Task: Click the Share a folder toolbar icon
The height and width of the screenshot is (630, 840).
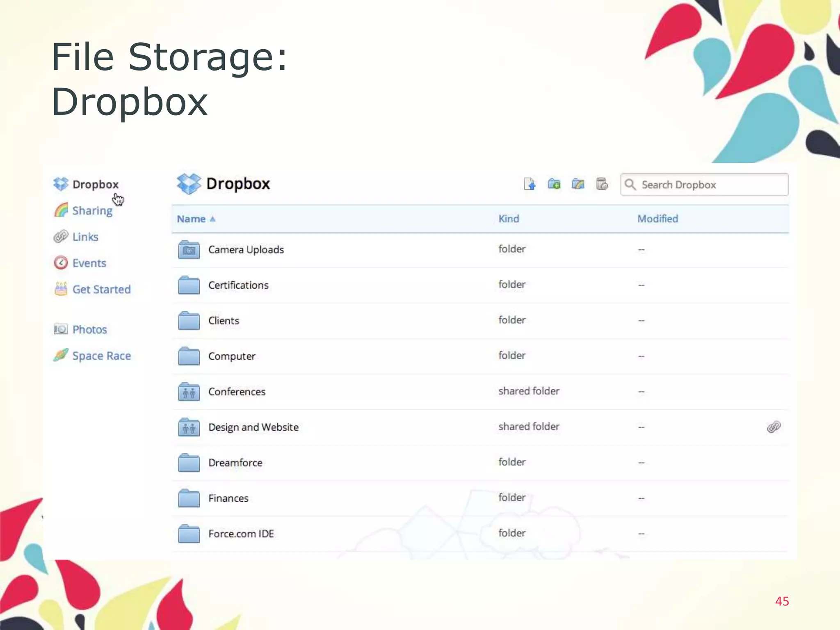Action: [x=578, y=184]
